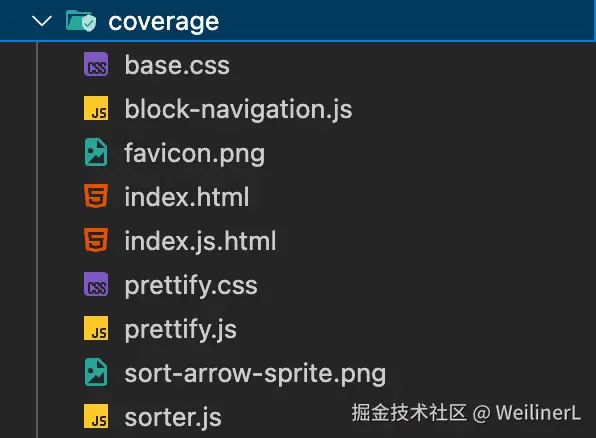This screenshot has width=596, height=438.
Task: Click the HTML5 icon beside index.html
Action: 96,196
